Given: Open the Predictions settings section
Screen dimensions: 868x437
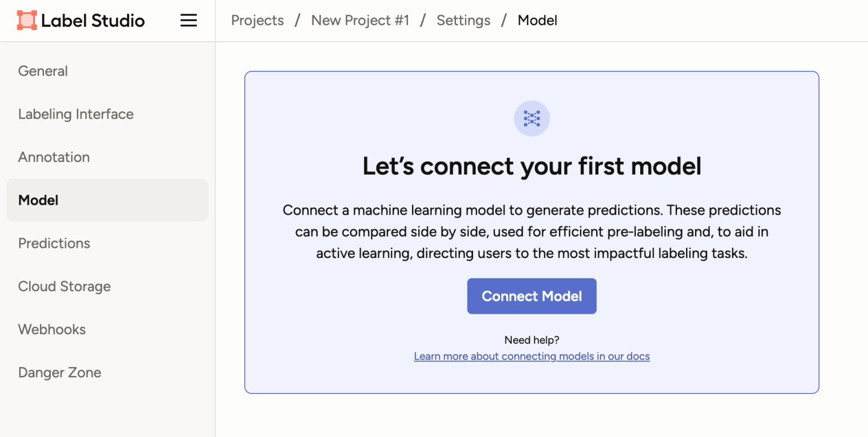Looking at the screenshot, I should [x=54, y=243].
